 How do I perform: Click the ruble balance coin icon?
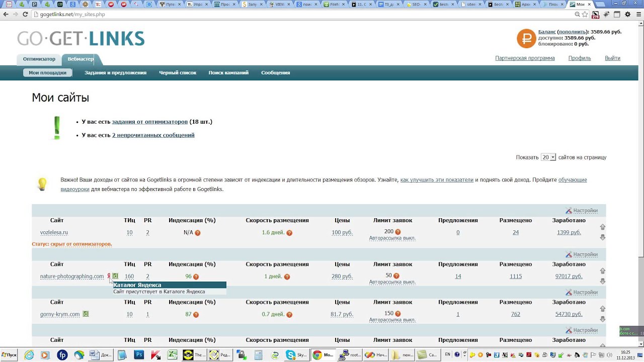526,38
